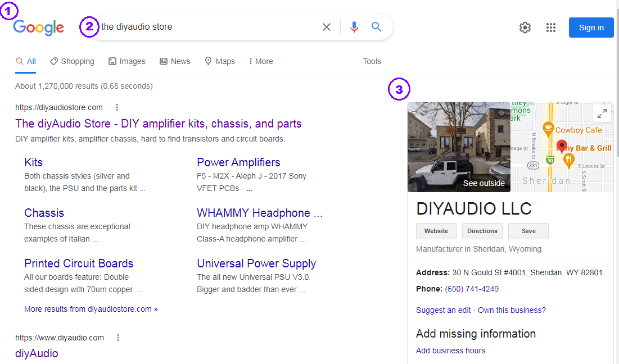
Task: Click the Google logo
Action: pyautogui.click(x=38, y=27)
